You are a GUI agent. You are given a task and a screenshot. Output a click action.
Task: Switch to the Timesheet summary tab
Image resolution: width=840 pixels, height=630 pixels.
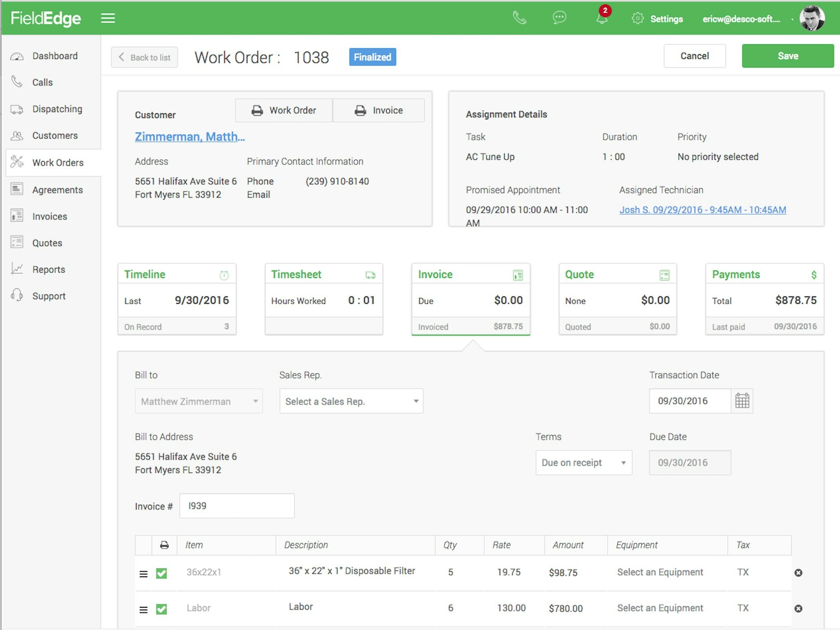[x=324, y=299]
